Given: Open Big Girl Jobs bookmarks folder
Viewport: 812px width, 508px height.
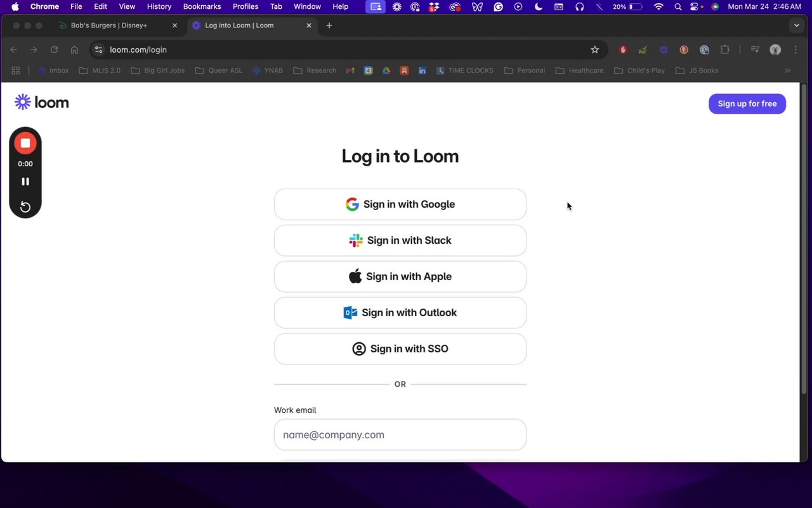Looking at the screenshot, I should pos(158,70).
